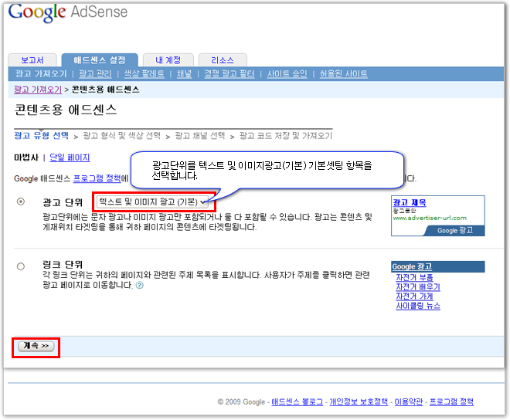The image size is (510, 420).
Task: Click the 링크 단위 option label
Action: [63, 264]
